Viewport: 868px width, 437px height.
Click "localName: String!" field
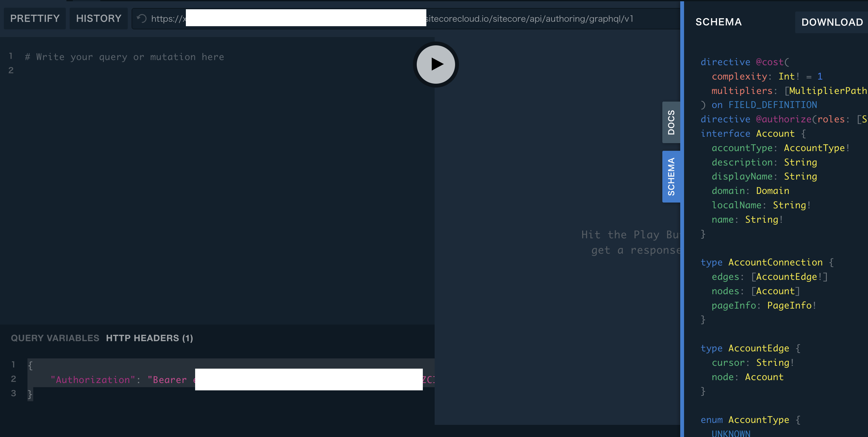[x=761, y=205]
